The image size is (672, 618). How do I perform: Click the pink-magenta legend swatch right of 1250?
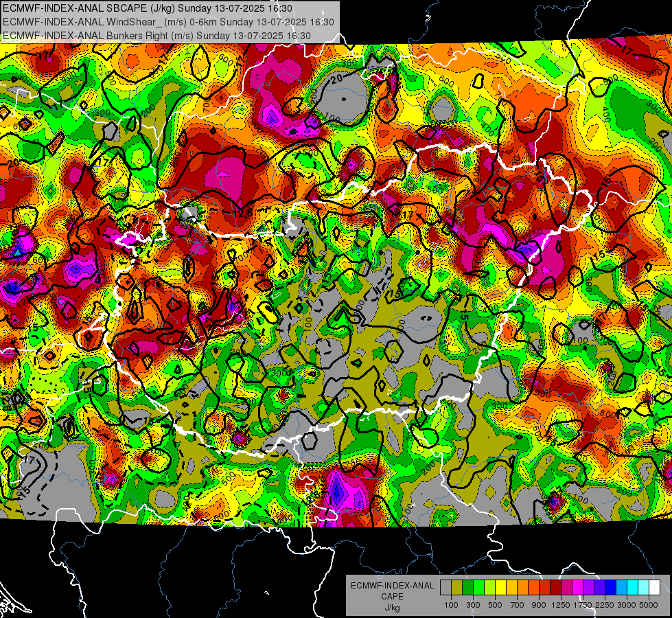point(566,587)
